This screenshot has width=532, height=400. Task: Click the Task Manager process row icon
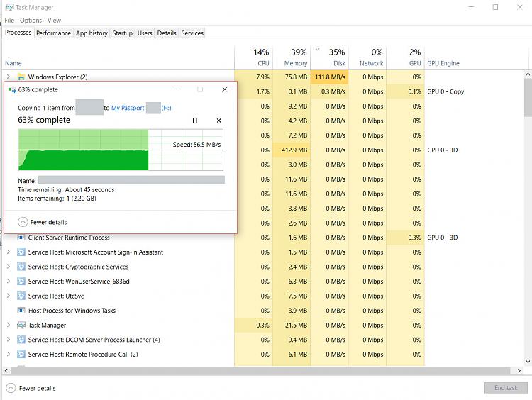pyautogui.click(x=21, y=325)
